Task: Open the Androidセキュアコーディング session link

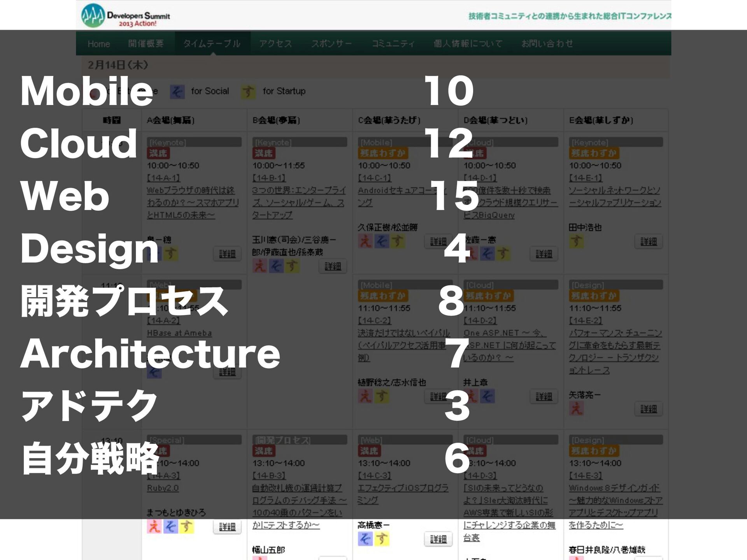Action: [402, 196]
